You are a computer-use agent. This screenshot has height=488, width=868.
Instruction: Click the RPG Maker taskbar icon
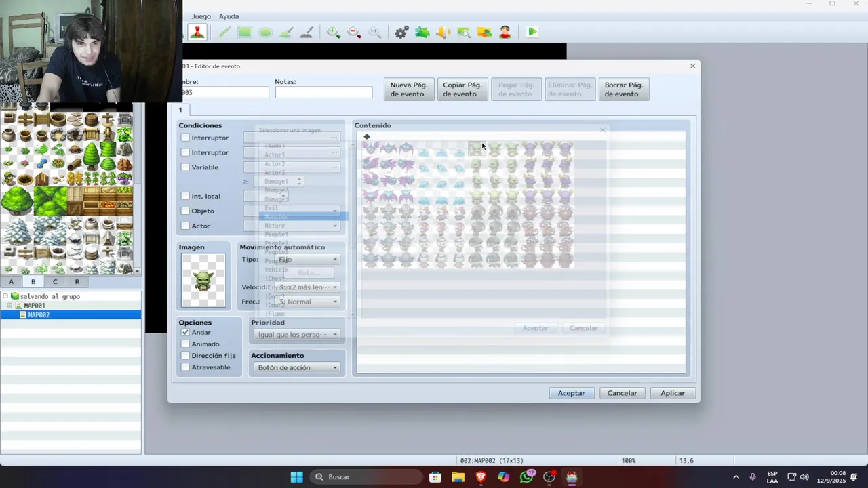tap(572, 477)
